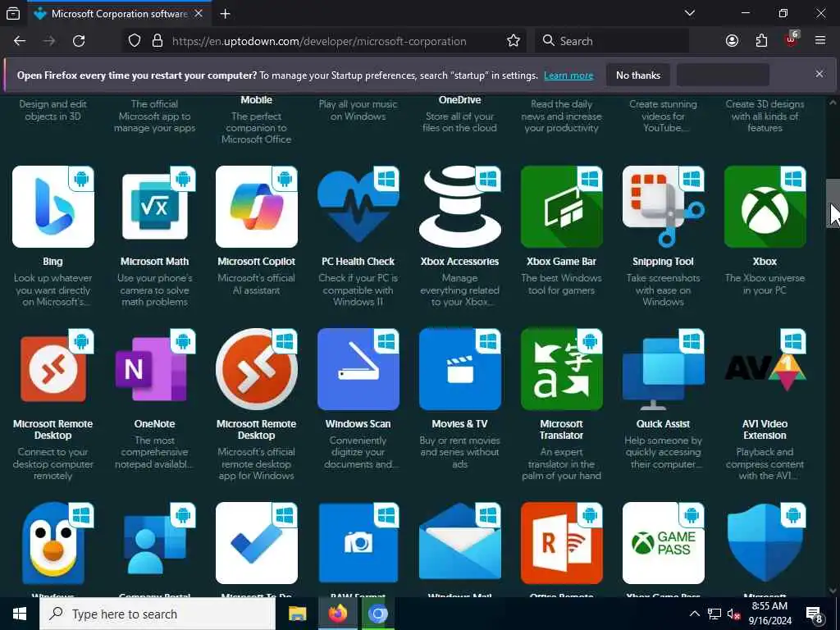The height and width of the screenshot is (630, 840).
Task: Open the Microsoft Defender shield icon
Action: (765, 543)
